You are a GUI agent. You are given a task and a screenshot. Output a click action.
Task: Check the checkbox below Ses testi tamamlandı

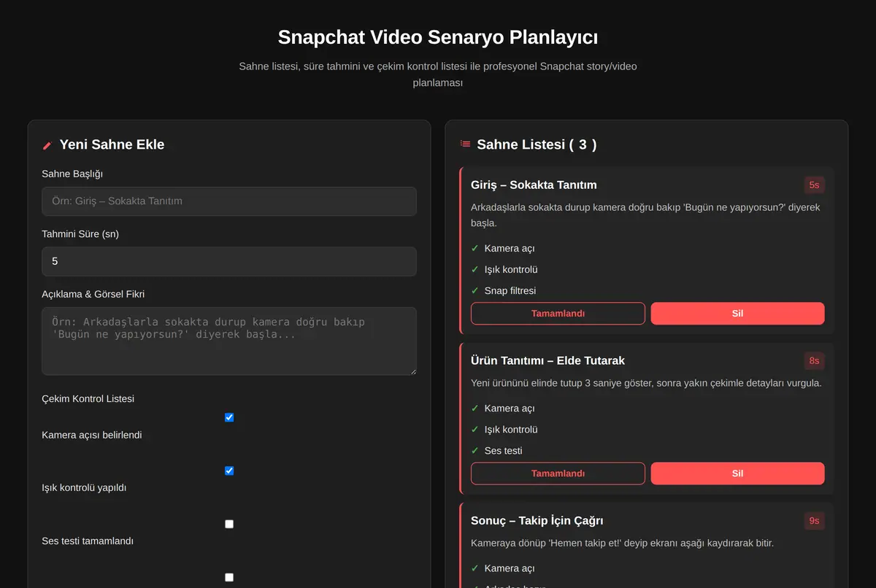[x=229, y=577]
